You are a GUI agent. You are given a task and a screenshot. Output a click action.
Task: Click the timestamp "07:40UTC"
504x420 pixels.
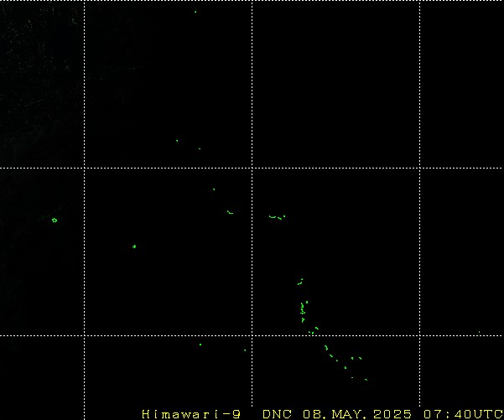point(463,414)
